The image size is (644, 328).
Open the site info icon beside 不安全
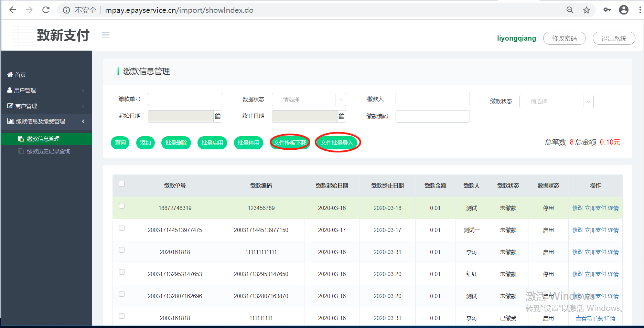[66, 10]
